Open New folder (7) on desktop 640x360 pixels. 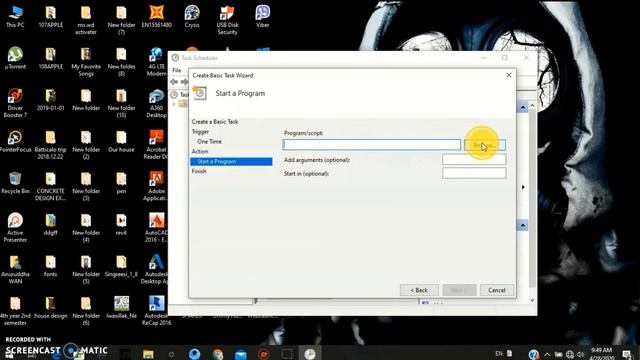pyautogui.click(x=121, y=20)
